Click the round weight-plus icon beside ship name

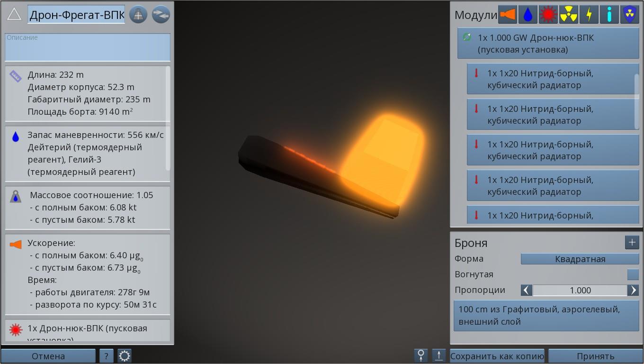pyautogui.click(x=138, y=15)
